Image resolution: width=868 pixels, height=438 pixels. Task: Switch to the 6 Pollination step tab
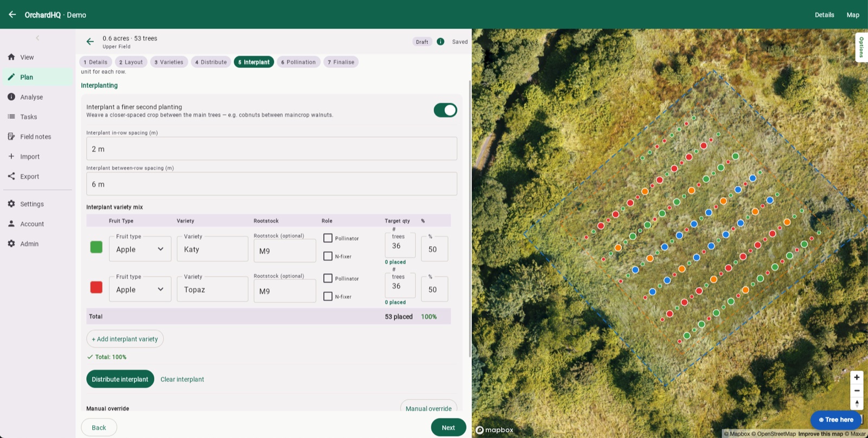coord(298,62)
